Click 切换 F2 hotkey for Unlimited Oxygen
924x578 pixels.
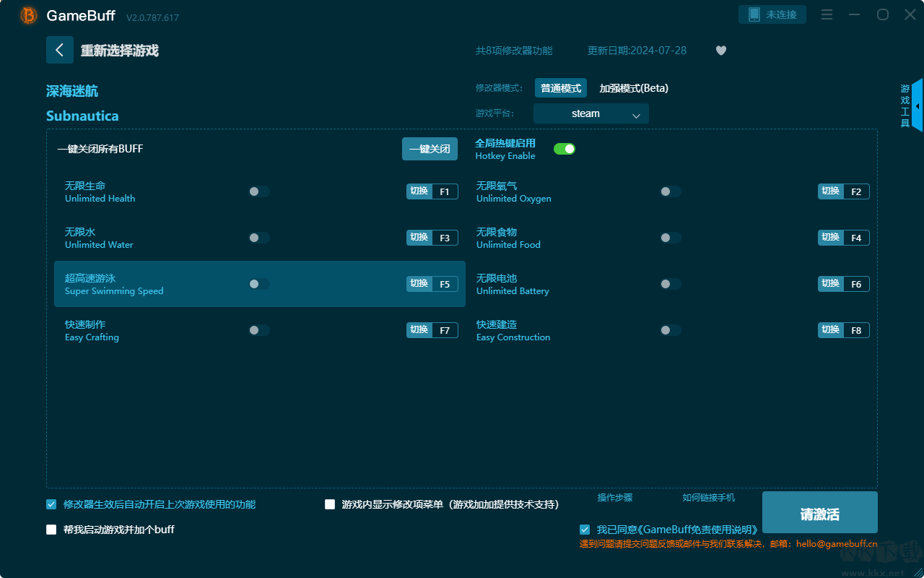(844, 191)
